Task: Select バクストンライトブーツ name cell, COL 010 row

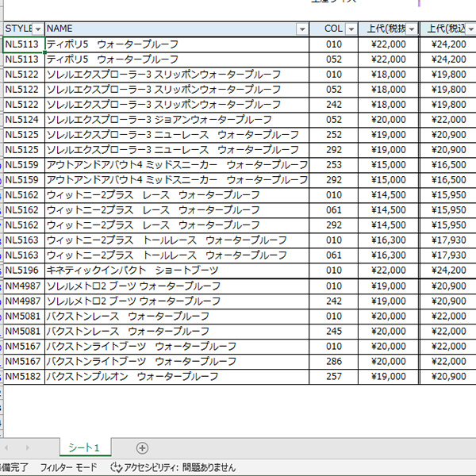Action: point(177,347)
